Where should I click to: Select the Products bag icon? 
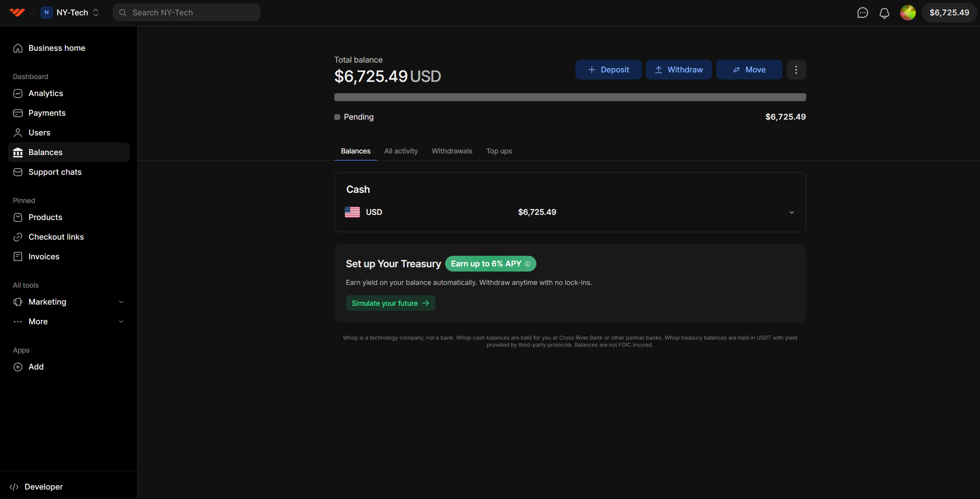(x=18, y=217)
